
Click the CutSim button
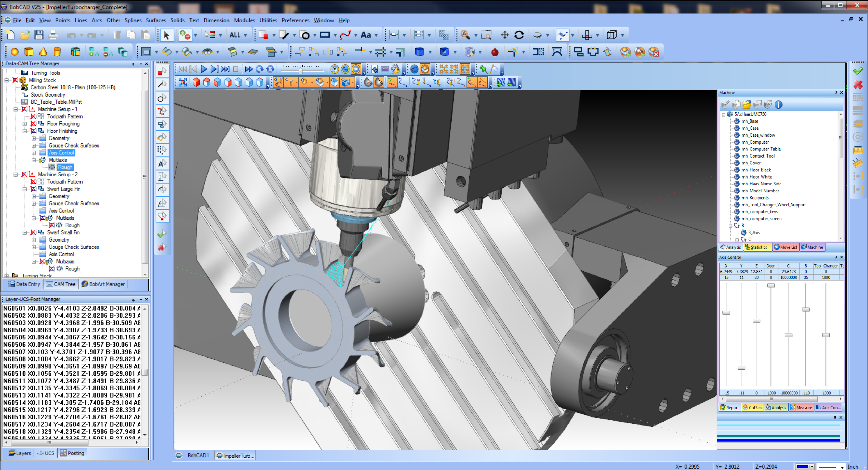click(x=752, y=407)
